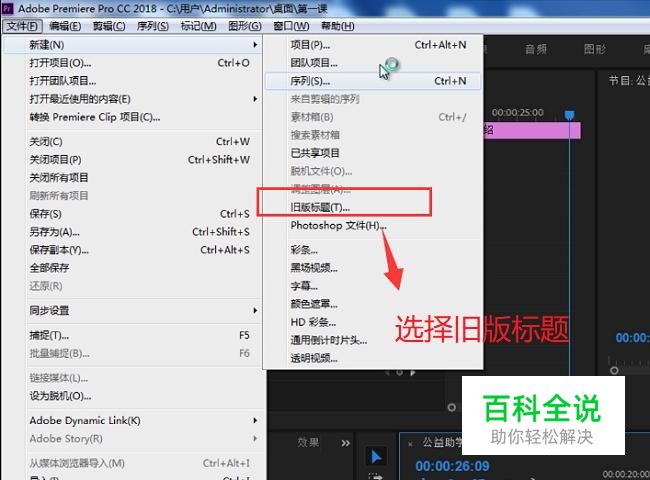Select 转换 Premiere Clip 项目(C)...
The image size is (650, 480).
(133, 117)
